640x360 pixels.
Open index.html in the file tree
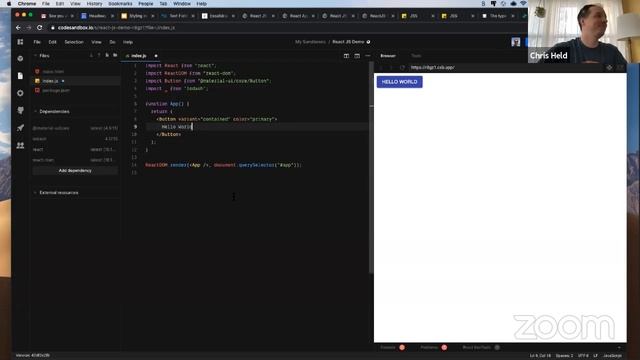[53, 71]
